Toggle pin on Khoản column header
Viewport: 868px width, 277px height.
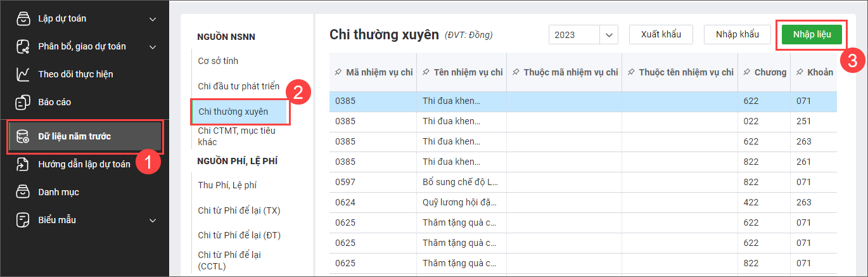point(800,72)
